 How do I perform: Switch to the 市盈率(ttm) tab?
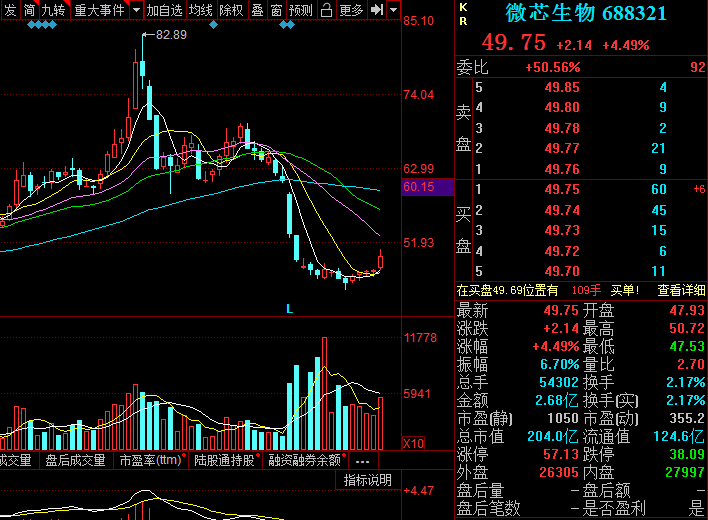(150, 460)
